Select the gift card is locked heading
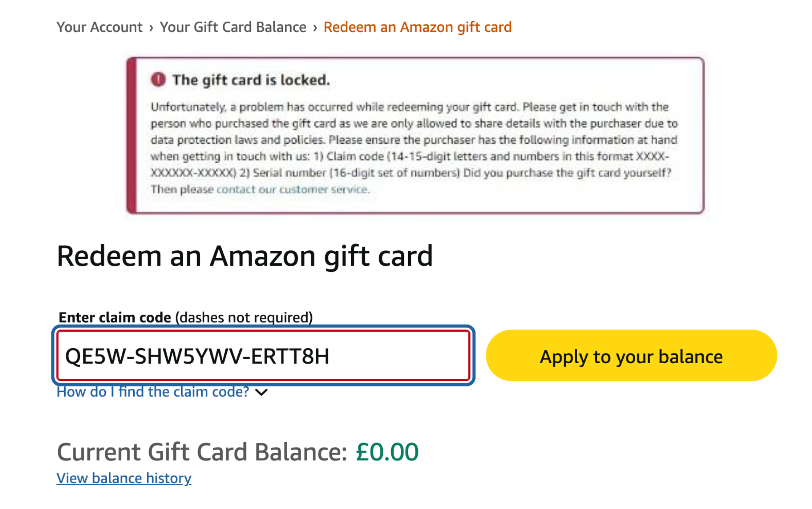 [251, 80]
